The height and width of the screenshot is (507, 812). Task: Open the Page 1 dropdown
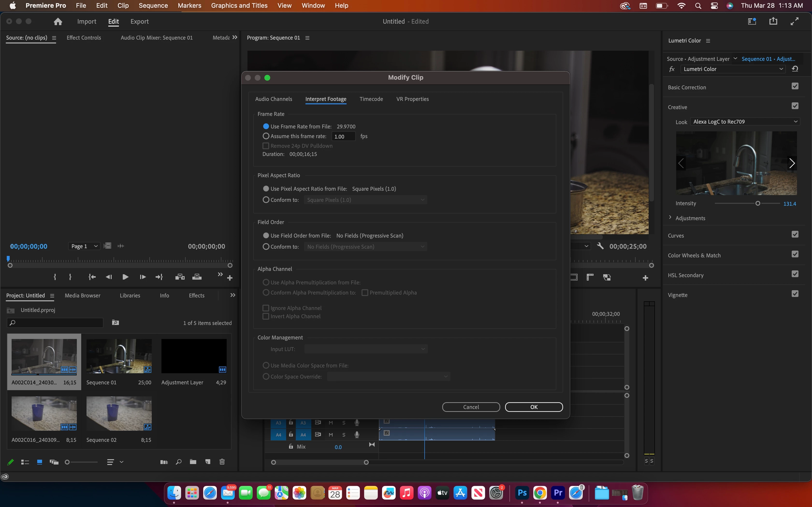click(x=84, y=246)
